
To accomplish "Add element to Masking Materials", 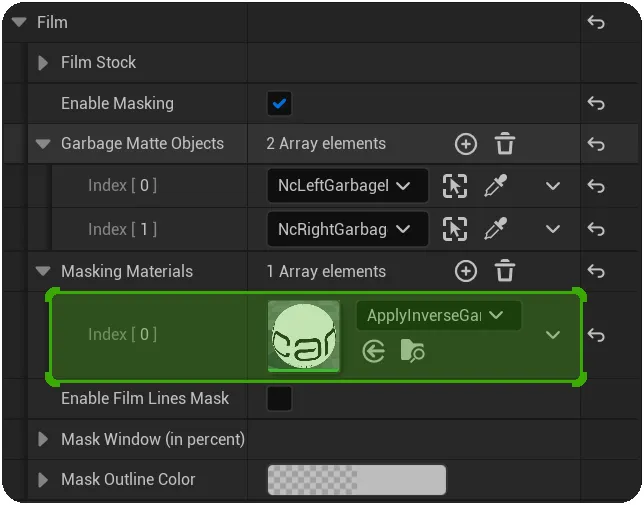I will pyautogui.click(x=466, y=271).
